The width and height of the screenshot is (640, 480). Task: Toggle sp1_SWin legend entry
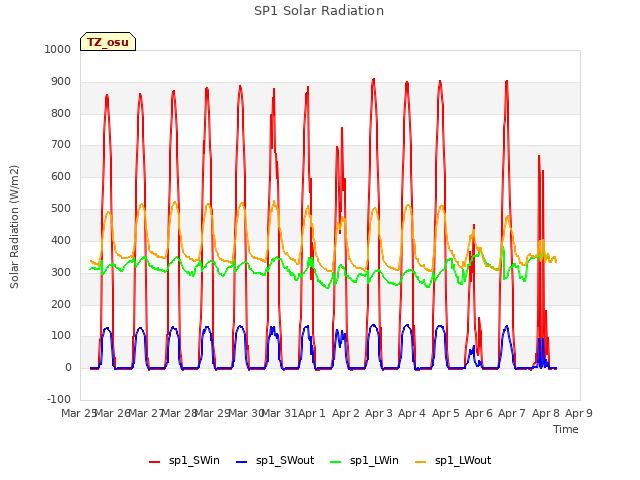(x=184, y=461)
